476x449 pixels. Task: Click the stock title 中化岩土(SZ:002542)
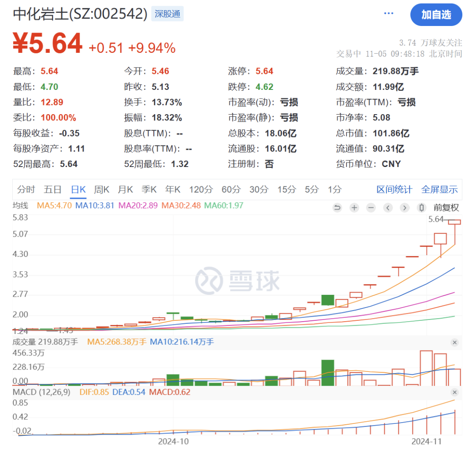point(80,14)
